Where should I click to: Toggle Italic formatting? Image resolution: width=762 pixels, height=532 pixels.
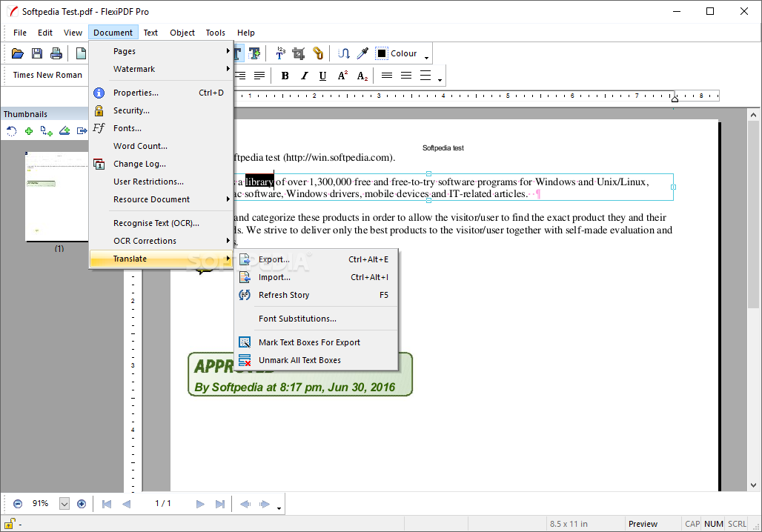(304, 76)
